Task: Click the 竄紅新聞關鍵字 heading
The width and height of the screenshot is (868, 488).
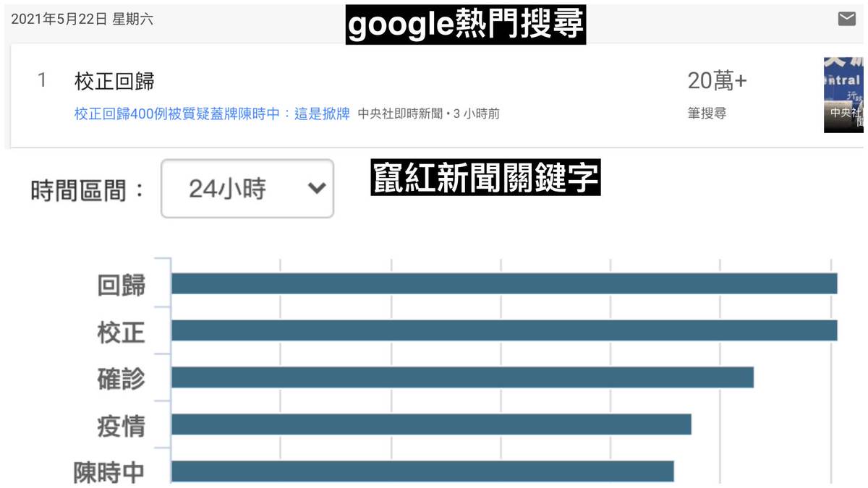Action: coord(485,176)
